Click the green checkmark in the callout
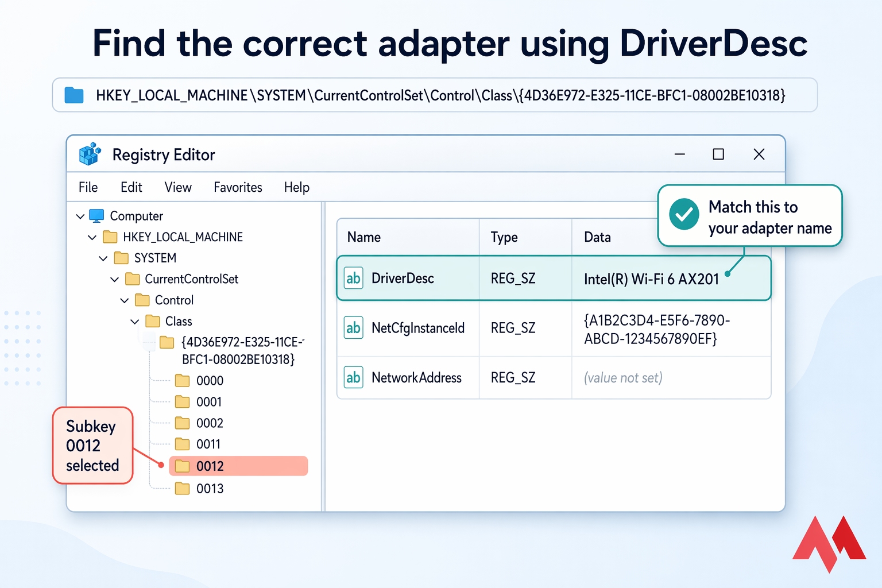Image resolution: width=882 pixels, height=588 pixels. (683, 215)
